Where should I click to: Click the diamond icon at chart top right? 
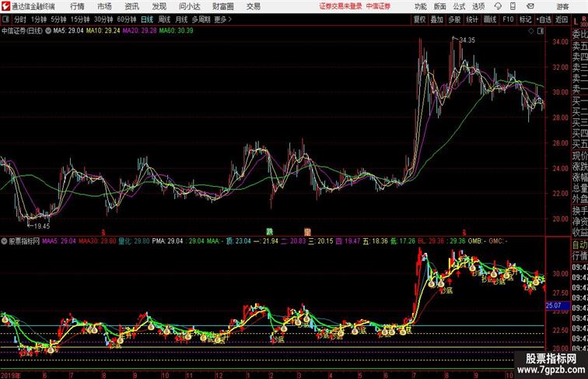click(531, 31)
